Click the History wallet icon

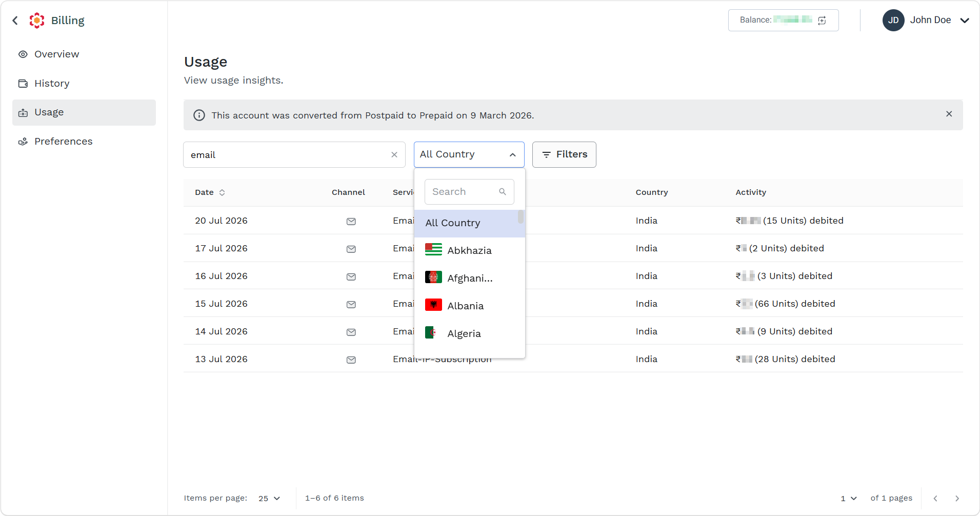click(x=23, y=84)
